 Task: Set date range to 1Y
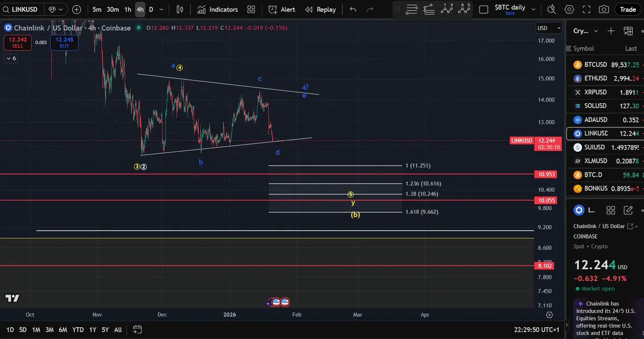93,329
